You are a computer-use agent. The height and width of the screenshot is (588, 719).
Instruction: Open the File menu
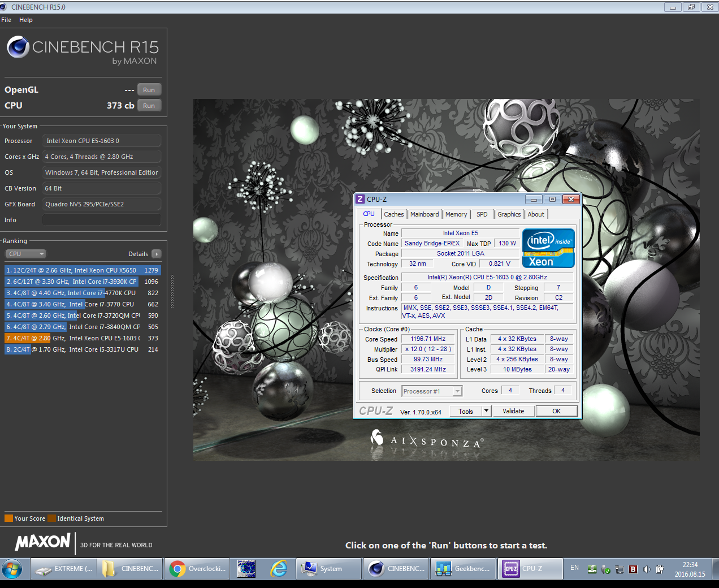click(x=6, y=20)
